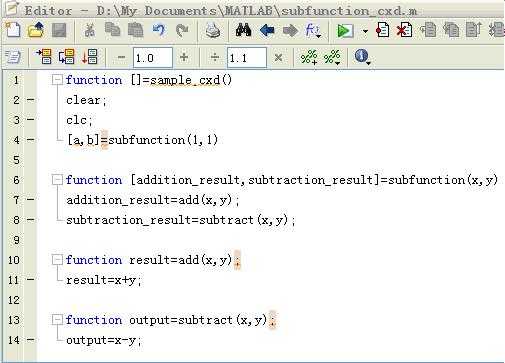Multiply value with the times button
Viewport: 505px width, 363px height.
tap(278, 58)
